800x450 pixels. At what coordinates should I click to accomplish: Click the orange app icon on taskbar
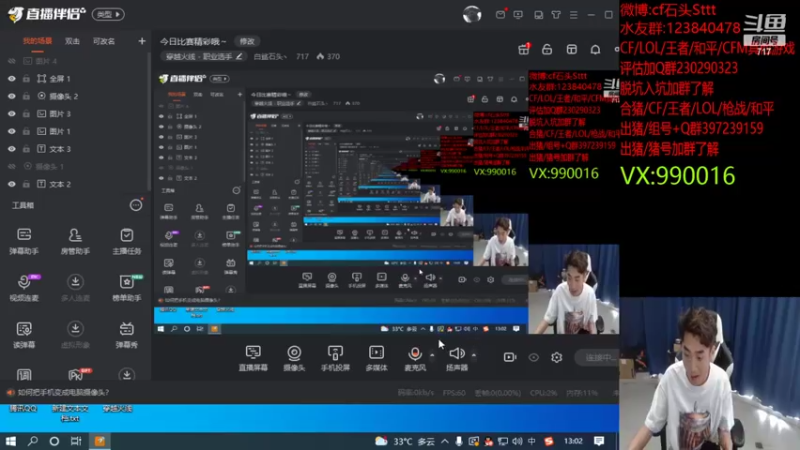[x=99, y=441]
